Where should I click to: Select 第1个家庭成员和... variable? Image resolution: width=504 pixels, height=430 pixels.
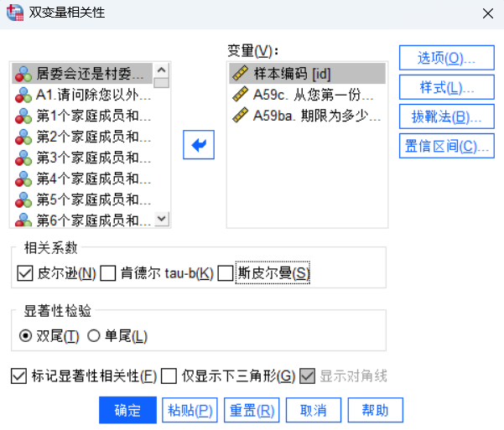pyautogui.click(x=82, y=116)
